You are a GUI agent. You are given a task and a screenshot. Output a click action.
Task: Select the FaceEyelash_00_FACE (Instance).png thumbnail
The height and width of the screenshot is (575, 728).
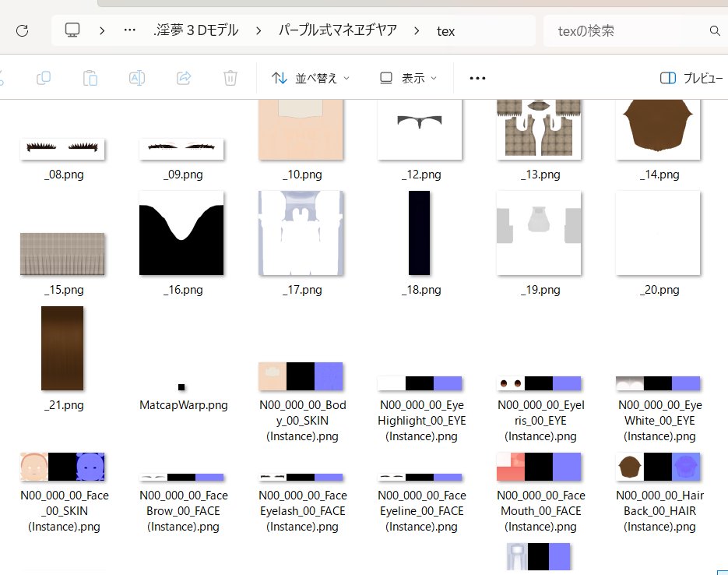coord(301,478)
